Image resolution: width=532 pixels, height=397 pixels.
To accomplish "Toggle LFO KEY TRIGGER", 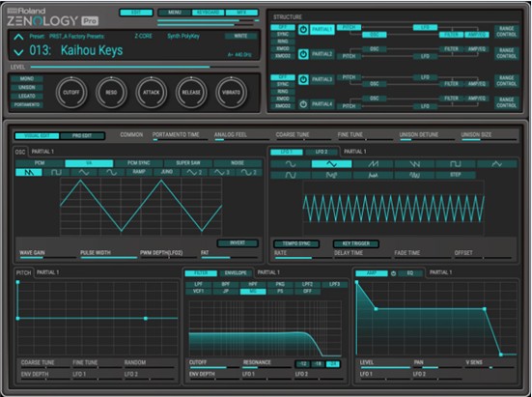I will pyautogui.click(x=356, y=243).
